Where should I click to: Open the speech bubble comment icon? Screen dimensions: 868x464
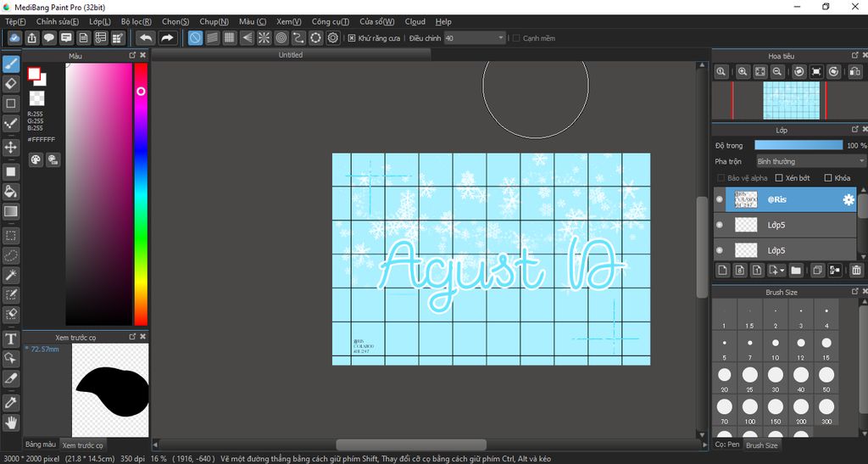click(49, 37)
